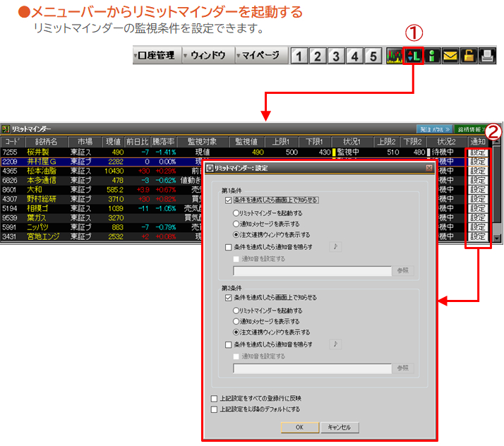Click the 参照 button under second condition

403,368
